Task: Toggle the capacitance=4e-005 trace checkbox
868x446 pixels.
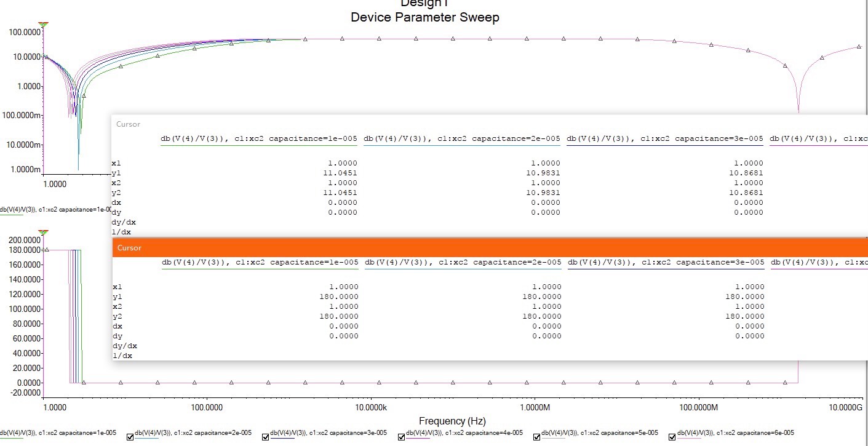Action: (402, 437)
